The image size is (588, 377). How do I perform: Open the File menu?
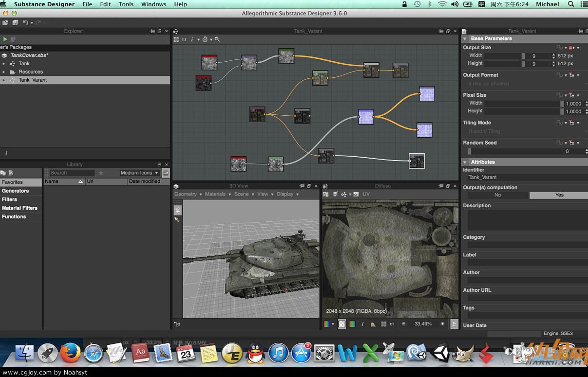(87, 4)
